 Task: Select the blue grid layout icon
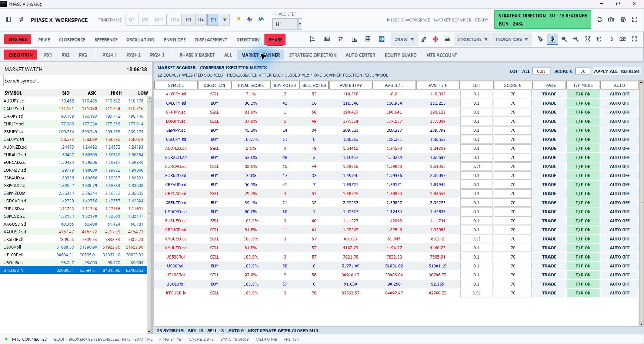point(381,39)
